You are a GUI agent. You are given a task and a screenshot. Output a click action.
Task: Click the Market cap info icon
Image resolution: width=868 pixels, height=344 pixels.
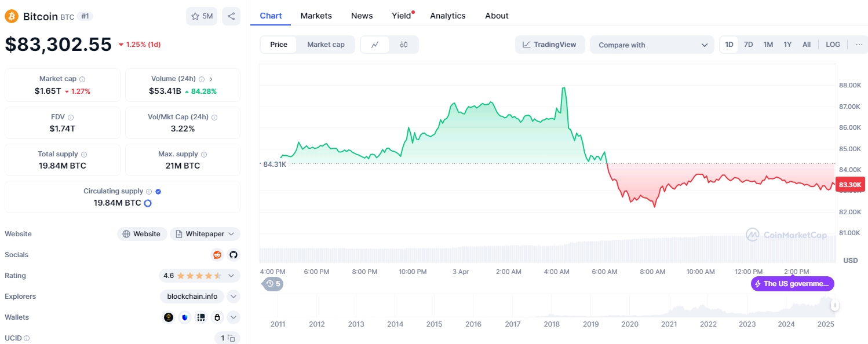(82, 79)
